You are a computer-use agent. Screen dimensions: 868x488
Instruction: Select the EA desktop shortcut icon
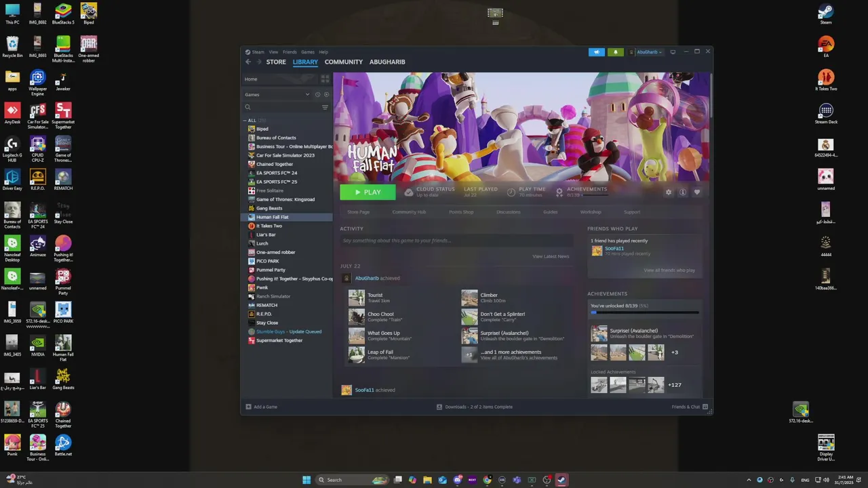[x=826, y=47]
